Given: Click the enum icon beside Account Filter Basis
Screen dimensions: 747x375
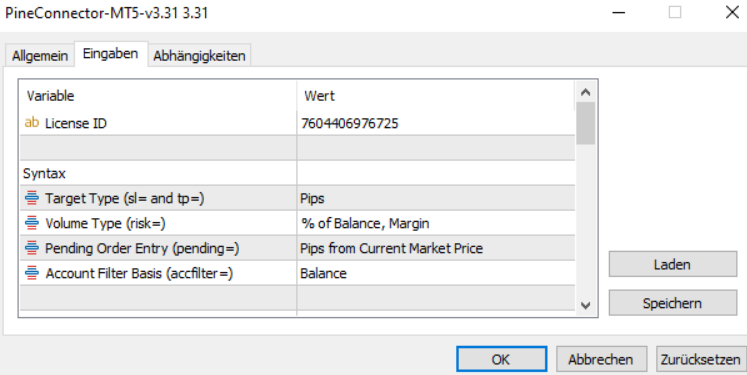Looking at the screenshot, I should tap(32, 273).
